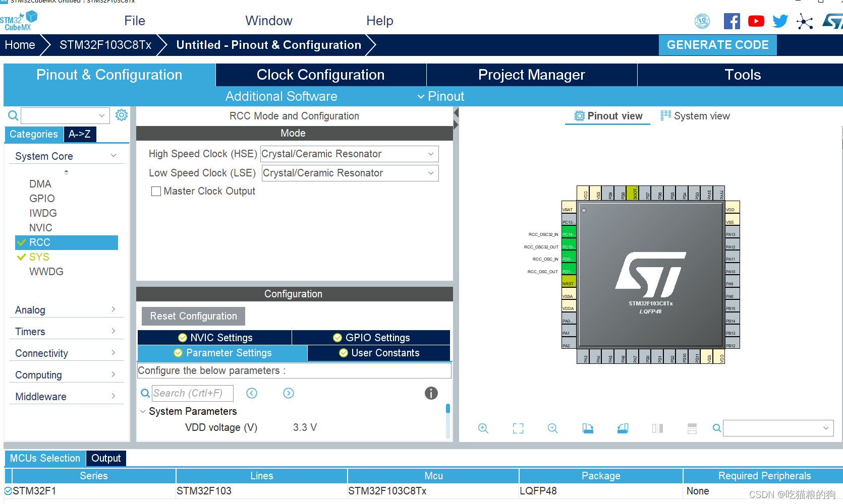Viewport: 843px width, 504px height.
Task: Click the best-fit frame icon
Action: coord(518,428)
